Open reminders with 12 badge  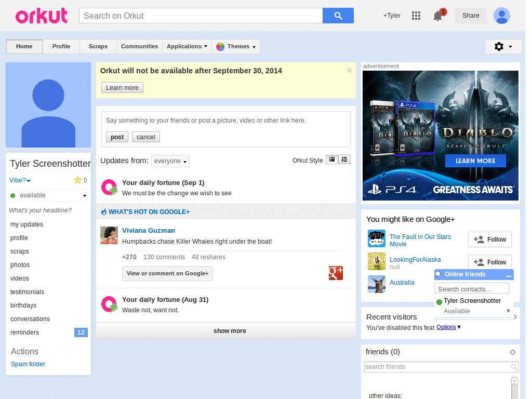point(48,332)
